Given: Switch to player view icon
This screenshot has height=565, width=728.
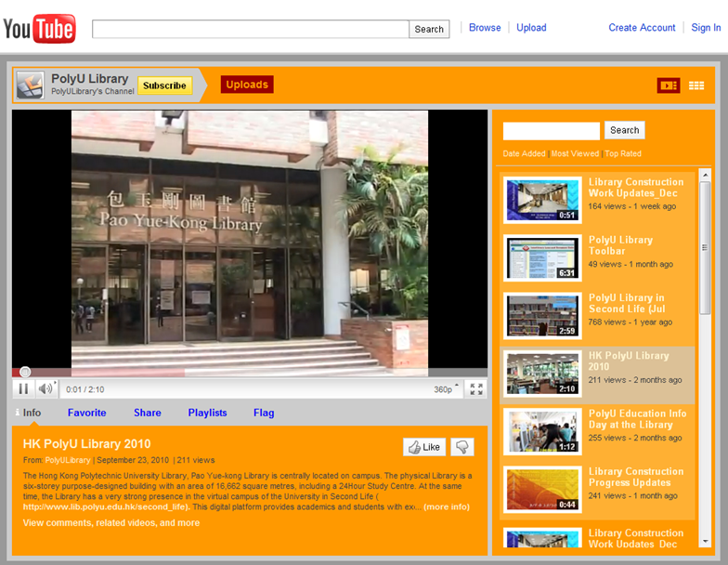Looking at the screenshot, I should click(x=669, y=85).
